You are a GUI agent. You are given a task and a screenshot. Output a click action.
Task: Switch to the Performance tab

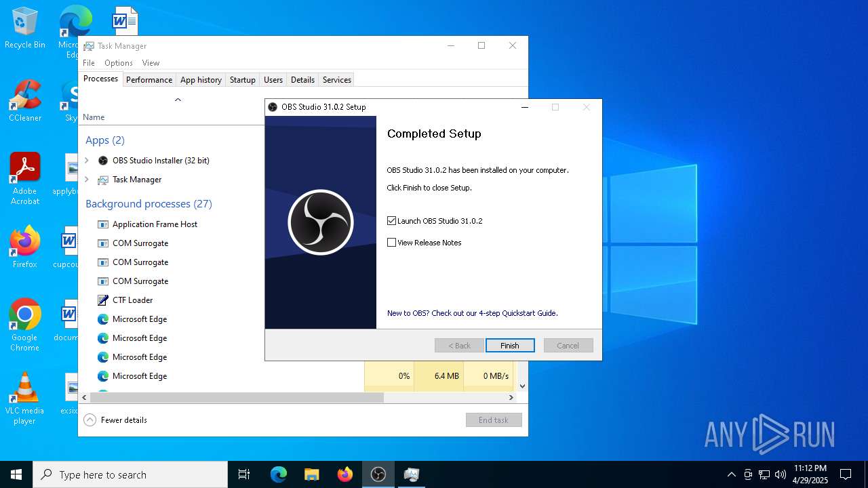tap(149, 80)
